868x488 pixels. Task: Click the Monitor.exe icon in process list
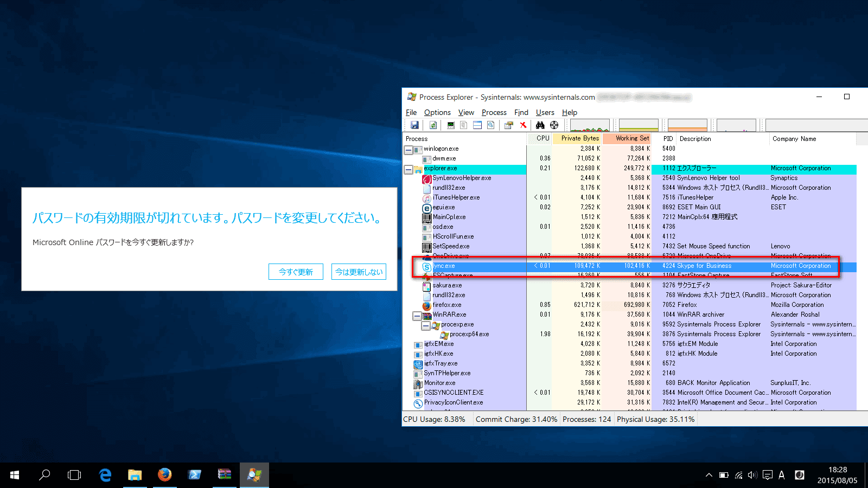(418, 383)
